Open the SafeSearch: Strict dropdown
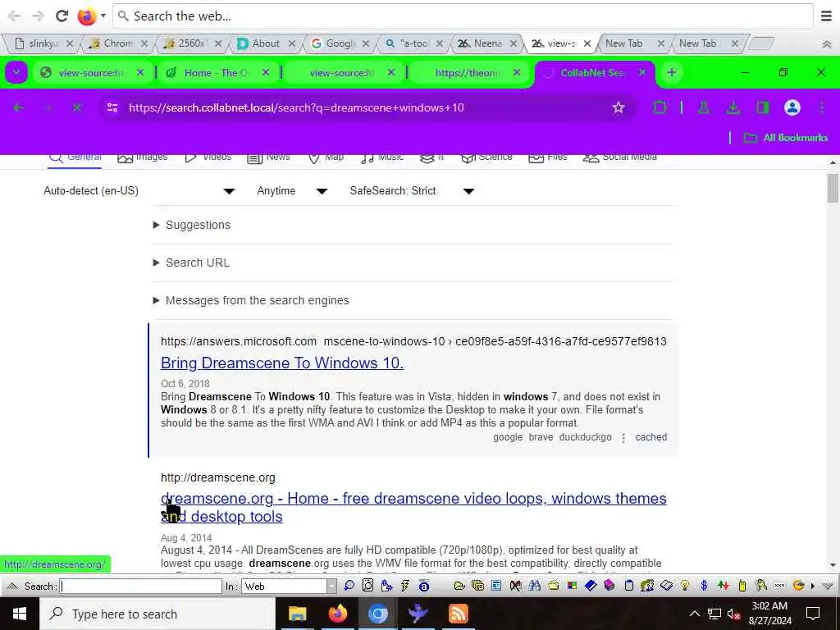The image size is (840, 630). coord(412,190)
